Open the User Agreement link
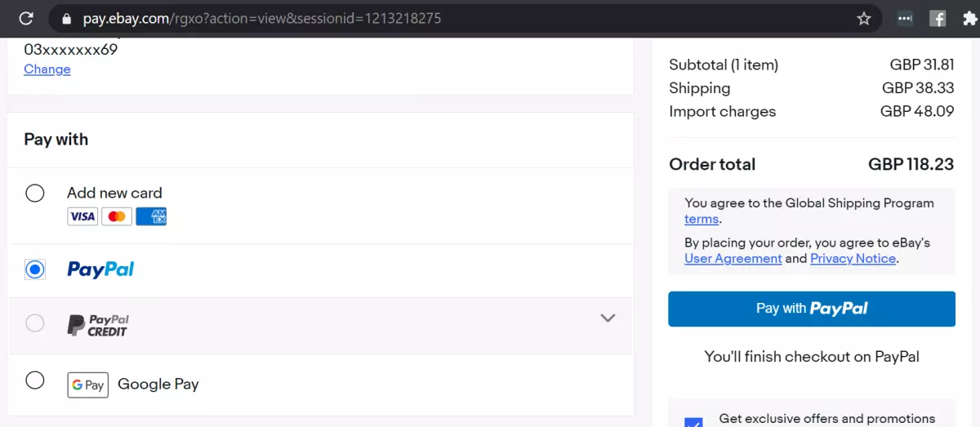The image size is (980, 427). click(733, 258)
